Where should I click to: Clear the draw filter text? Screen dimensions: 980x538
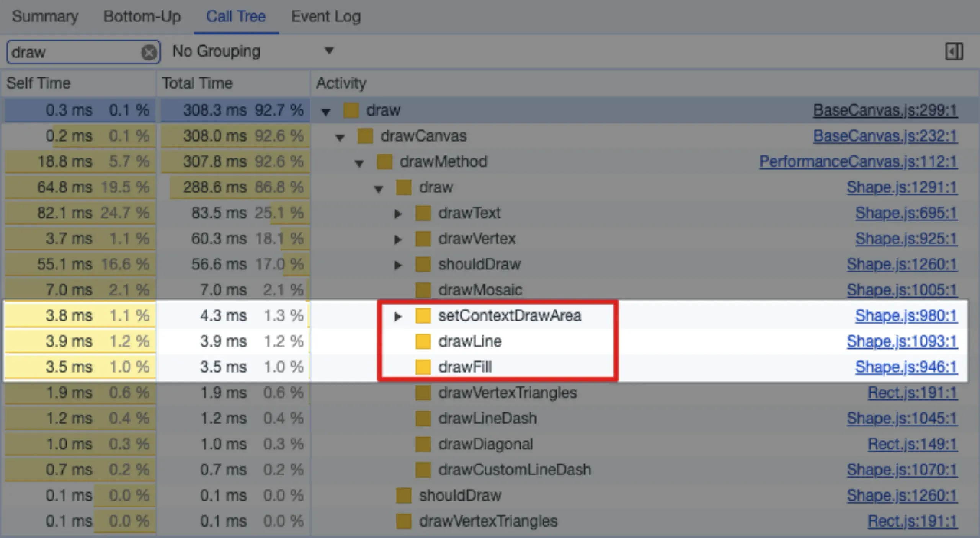coord(149,52)
